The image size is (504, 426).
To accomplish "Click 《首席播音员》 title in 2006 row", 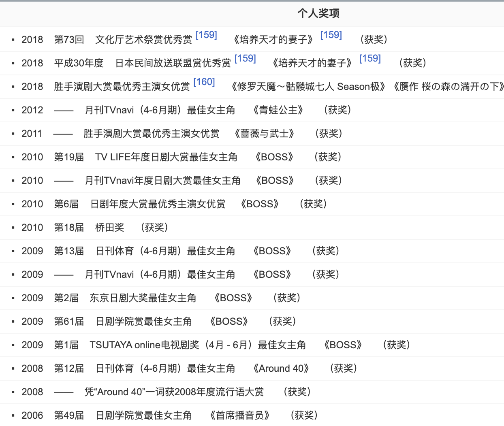I will coord(239,415).
